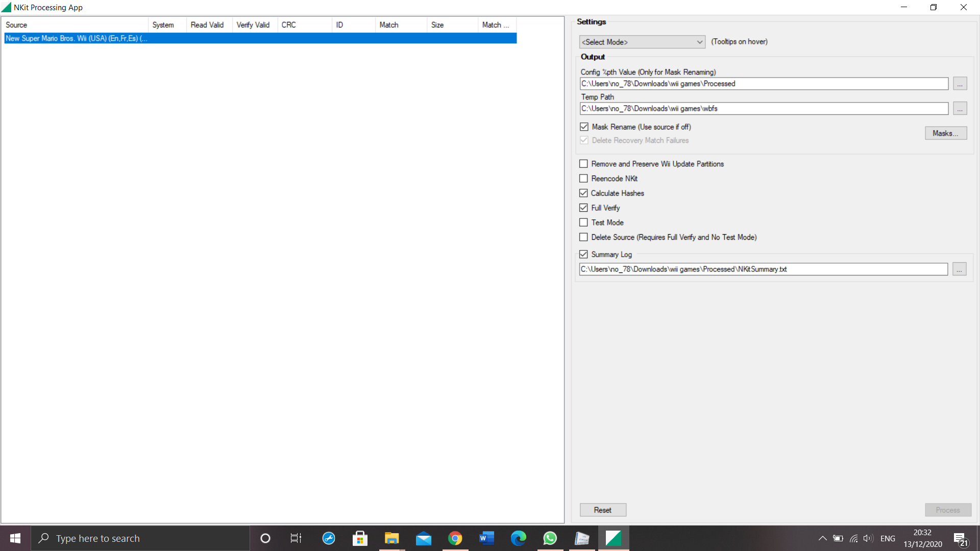Click the Verify Valid column header
The height and width of the screenshot is (551, 980).
point(255,25)
